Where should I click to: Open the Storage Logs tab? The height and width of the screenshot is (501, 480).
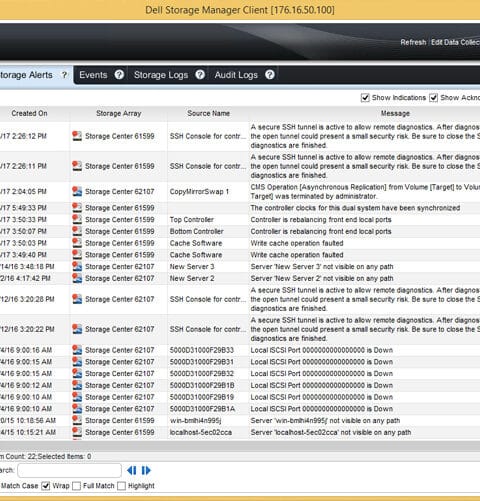pos(161,75)
